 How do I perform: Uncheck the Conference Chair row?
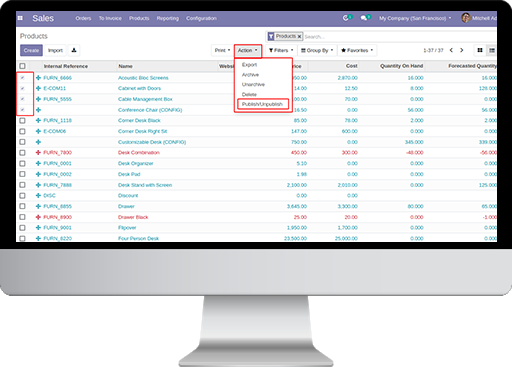[22, 110]
